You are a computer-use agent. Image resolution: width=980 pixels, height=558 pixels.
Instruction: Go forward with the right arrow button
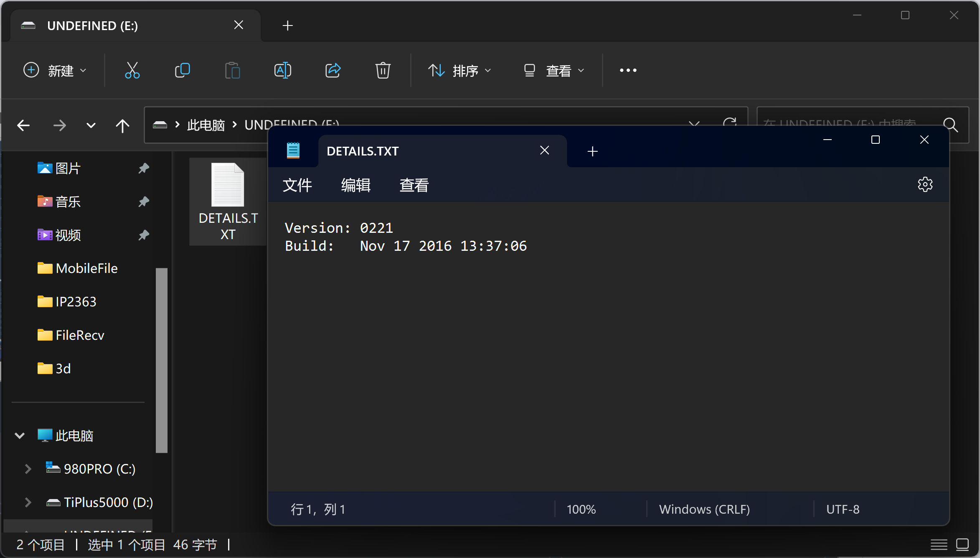coord(59,125)
